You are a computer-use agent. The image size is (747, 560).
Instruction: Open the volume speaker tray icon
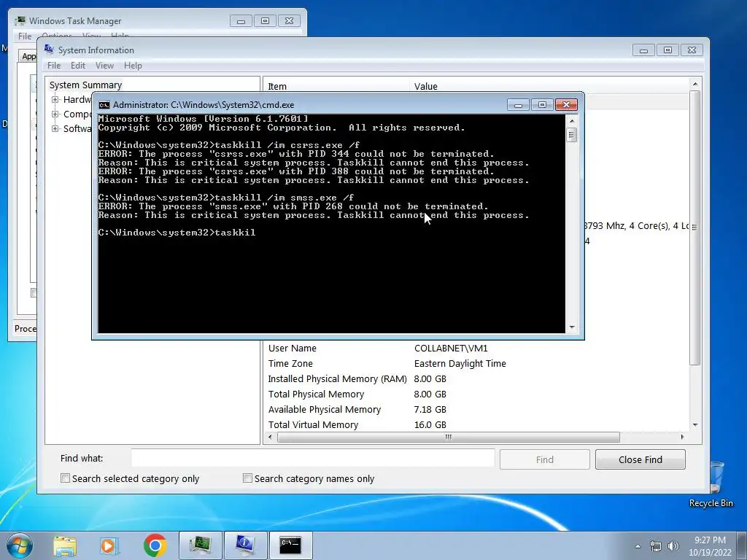pos(673,546)
